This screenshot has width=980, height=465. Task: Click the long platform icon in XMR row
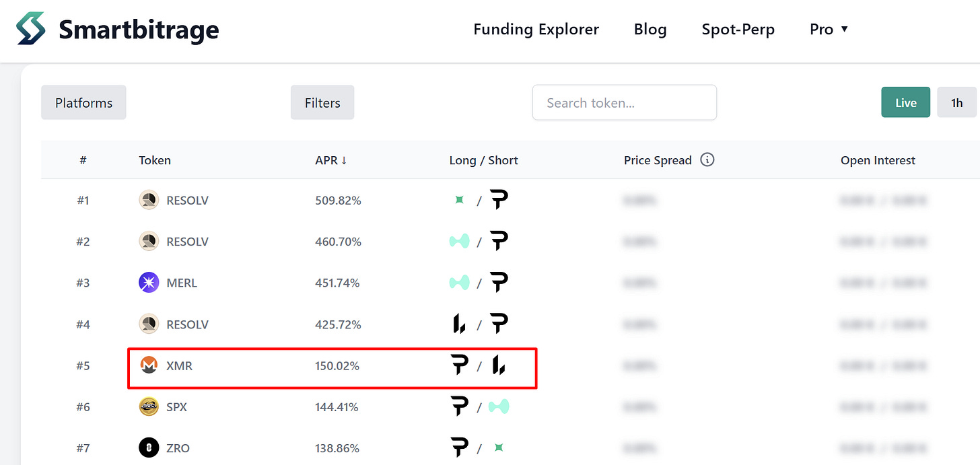(x=459, y=365)
